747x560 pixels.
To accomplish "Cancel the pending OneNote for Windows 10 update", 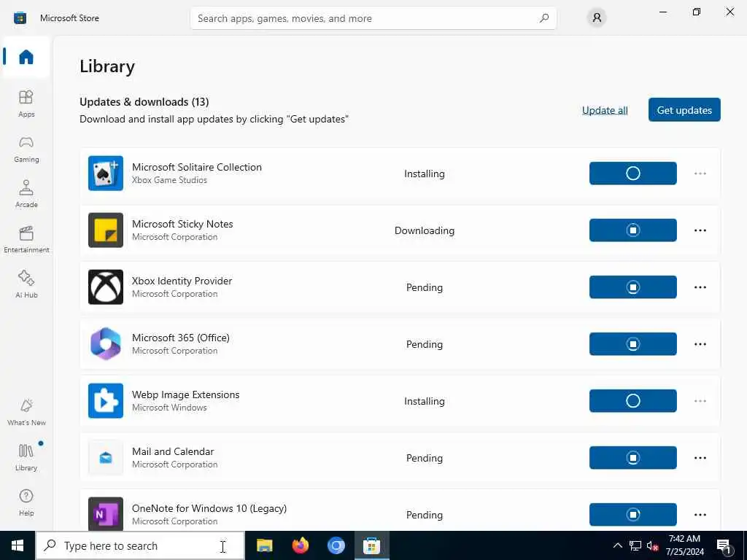I will (x=632, y=514).
